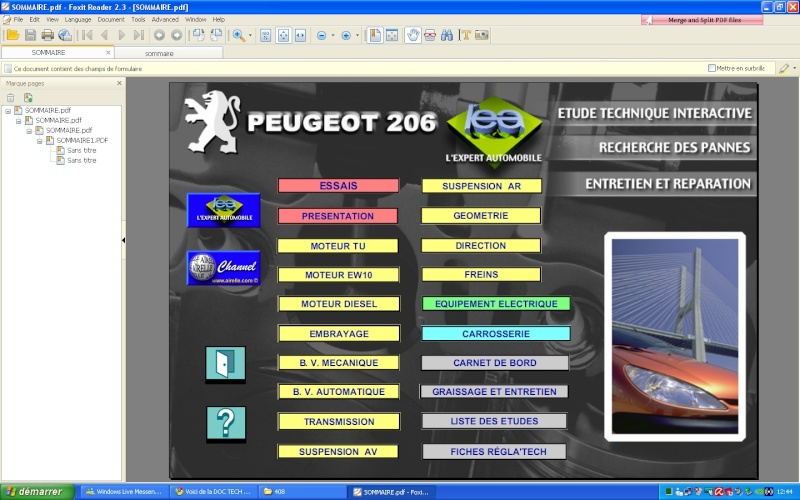Open FICHES RÉGLA'TECH button

pos(494,452)
